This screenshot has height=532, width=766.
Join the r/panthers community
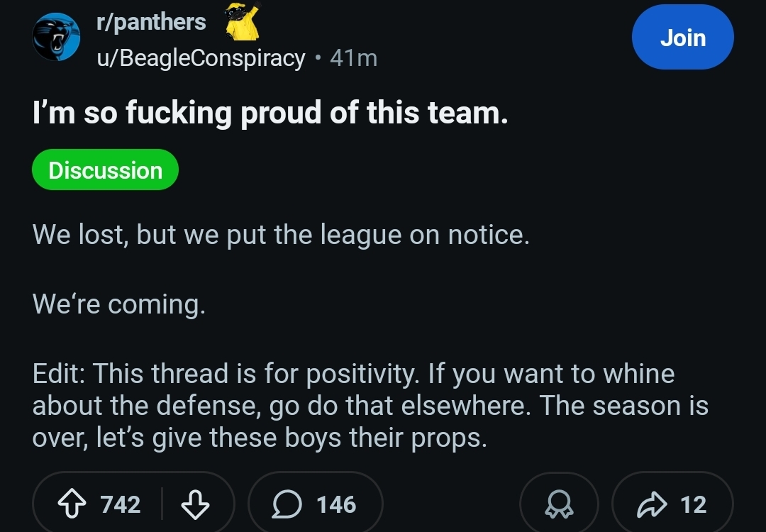click(x=682, y=37)
